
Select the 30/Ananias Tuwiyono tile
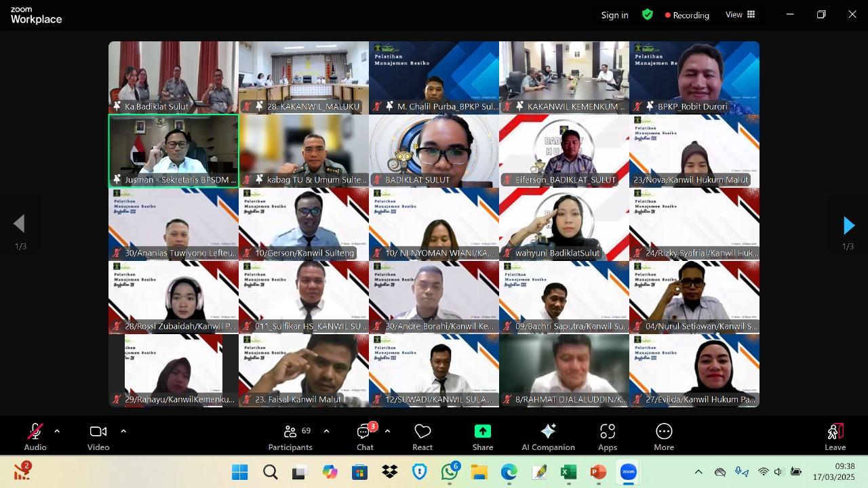pyautogui.click(x=174, y=224)
